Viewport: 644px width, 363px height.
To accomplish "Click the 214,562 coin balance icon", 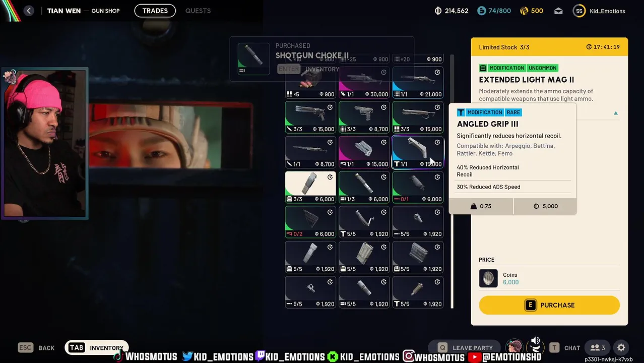I will click(x=438, y=11).
